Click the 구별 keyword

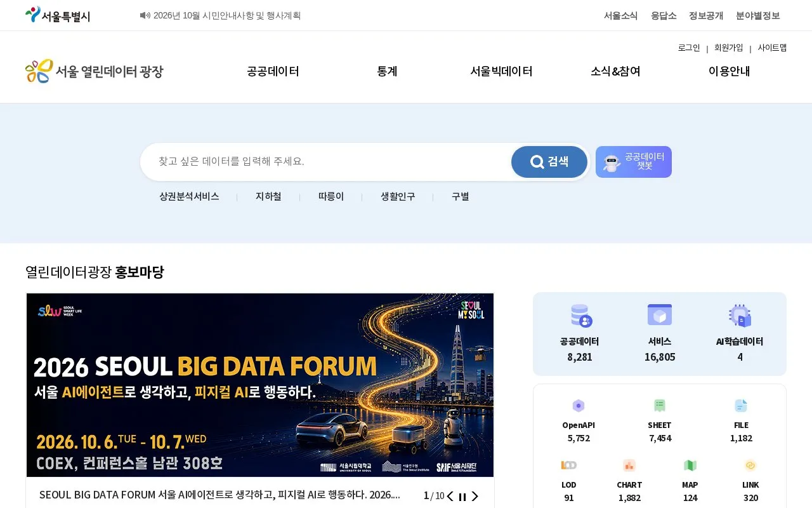461,197
